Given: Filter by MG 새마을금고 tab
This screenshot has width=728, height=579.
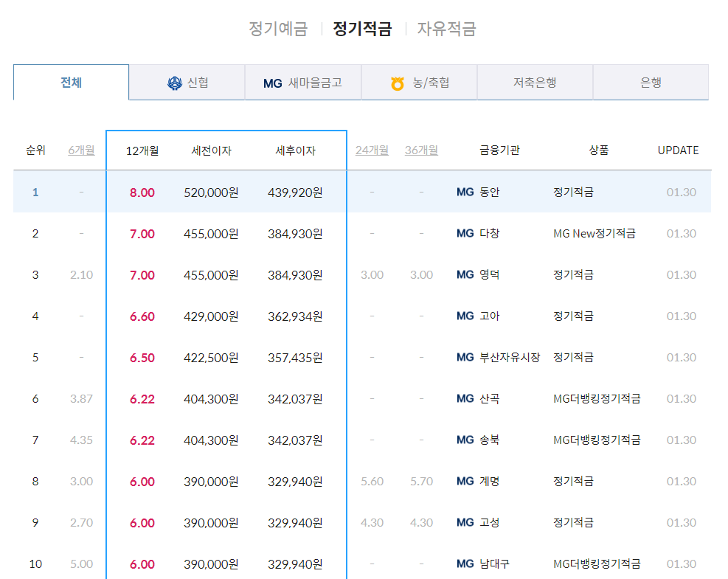Looking at the screenshot, I should [303, 83].
